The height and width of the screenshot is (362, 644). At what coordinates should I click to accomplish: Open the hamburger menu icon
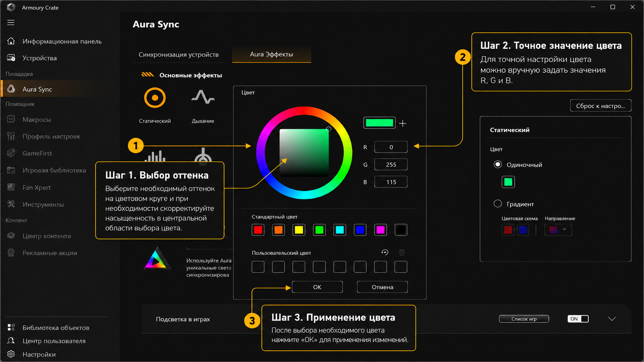click(11, 23)
